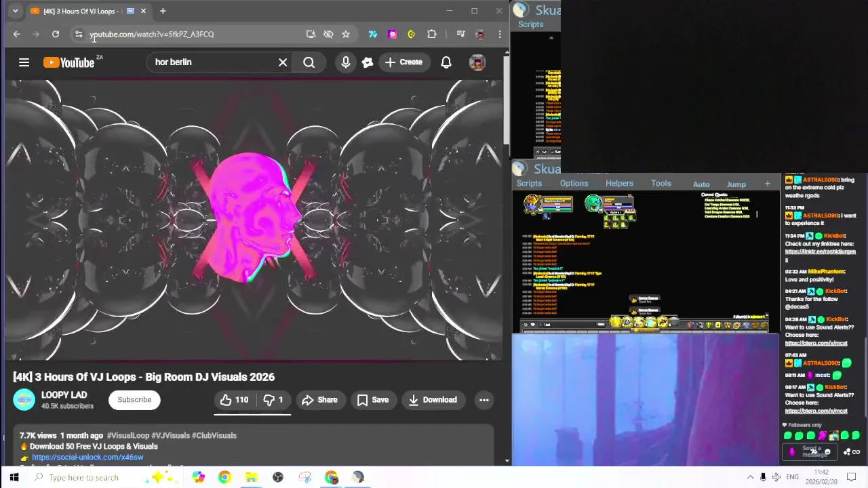This screenshot has width=868, height=488.
Task: Open the social-unlock.com link in description
Action: coord(87,457)
